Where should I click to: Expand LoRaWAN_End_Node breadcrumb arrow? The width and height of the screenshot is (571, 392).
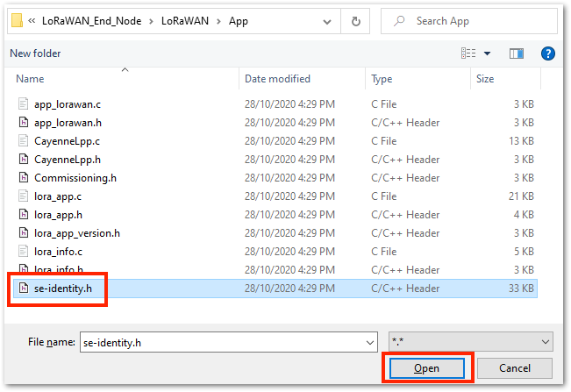151,21
